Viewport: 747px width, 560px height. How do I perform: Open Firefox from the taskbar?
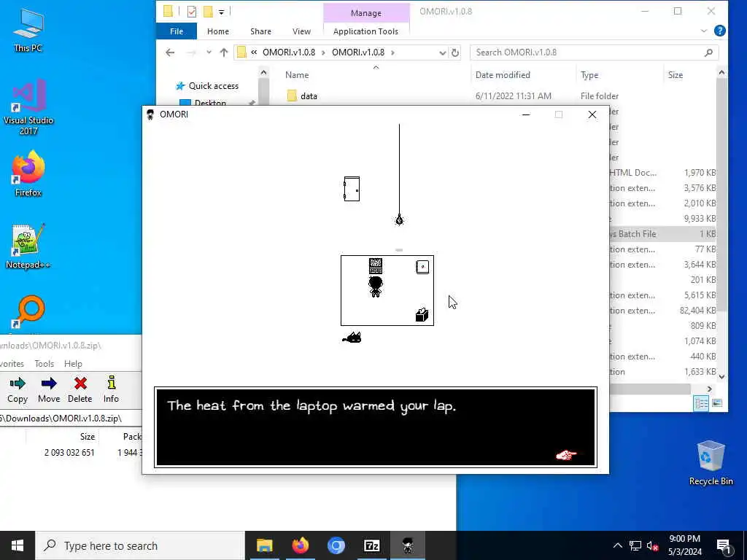point(300,545)
